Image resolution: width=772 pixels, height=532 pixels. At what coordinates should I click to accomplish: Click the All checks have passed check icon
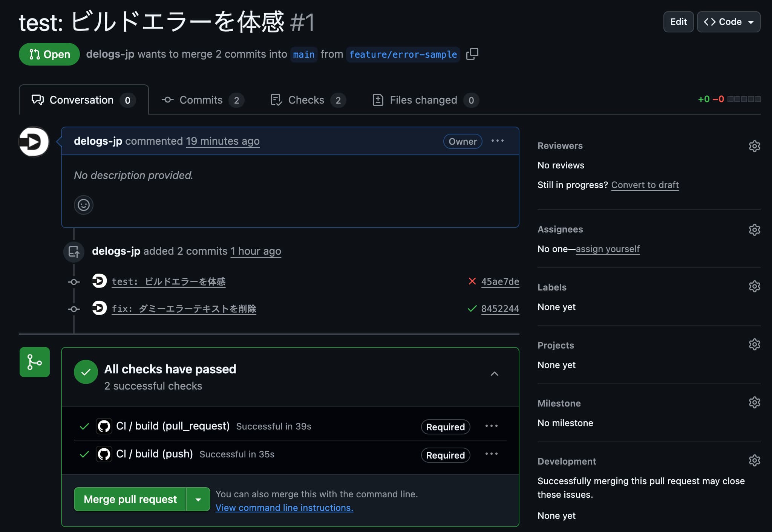(86, 372)
